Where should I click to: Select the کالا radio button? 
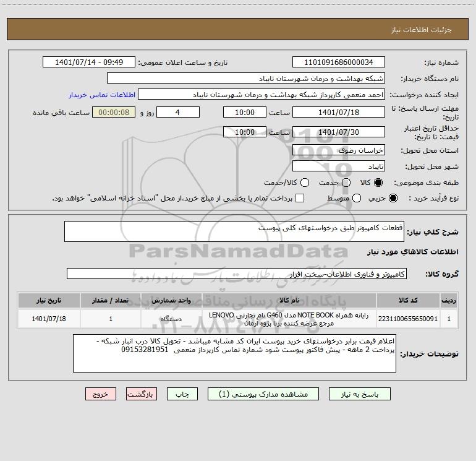pos(378,183)
